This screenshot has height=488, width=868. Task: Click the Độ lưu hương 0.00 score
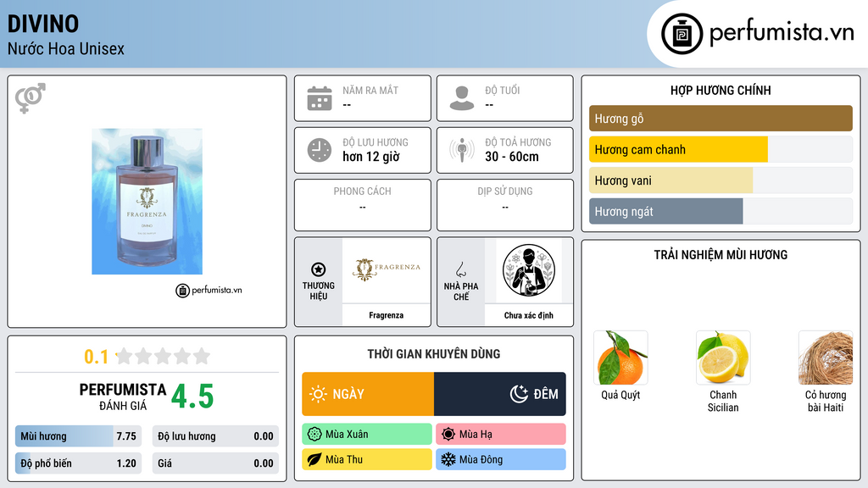pyautogui.click(x=215, y=436)
